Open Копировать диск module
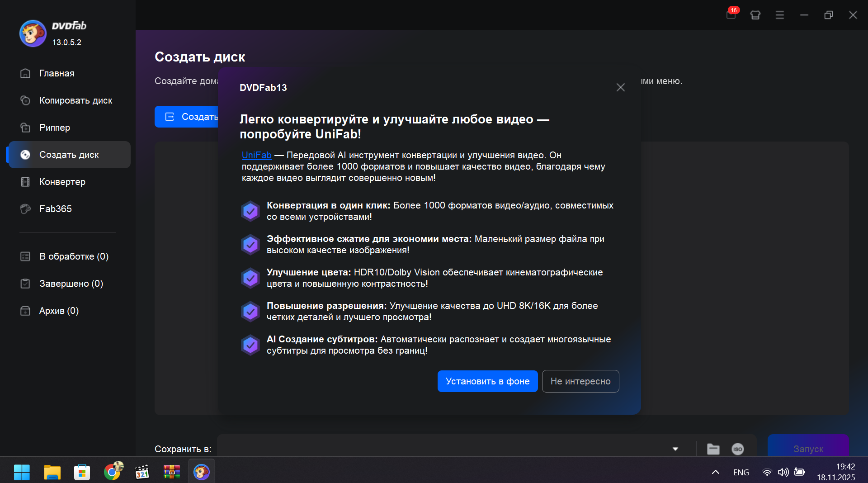868x483 pixels. (x=75, y=100)
